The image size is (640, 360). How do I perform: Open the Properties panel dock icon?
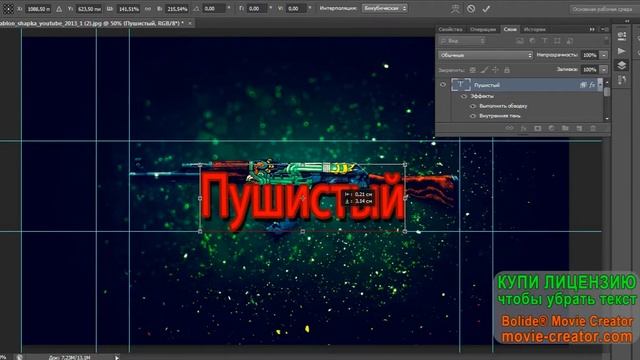pos(622,36)
